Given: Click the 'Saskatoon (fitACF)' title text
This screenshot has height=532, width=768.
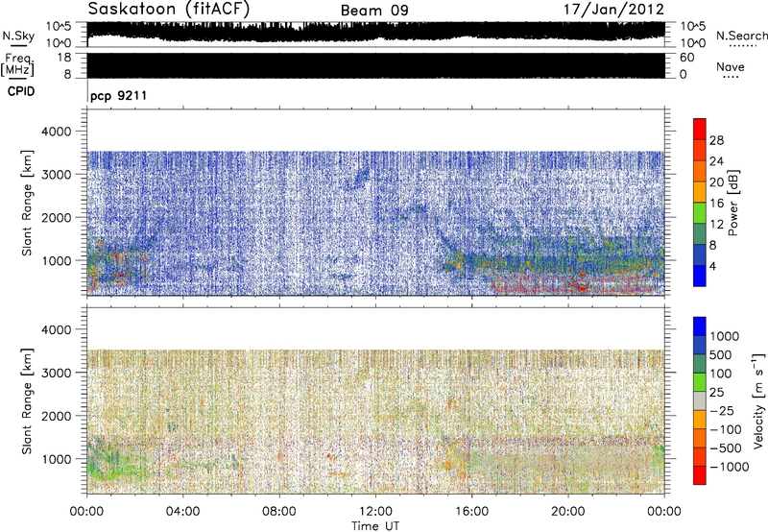Looking at the screenshot, I should pos(169,9).
